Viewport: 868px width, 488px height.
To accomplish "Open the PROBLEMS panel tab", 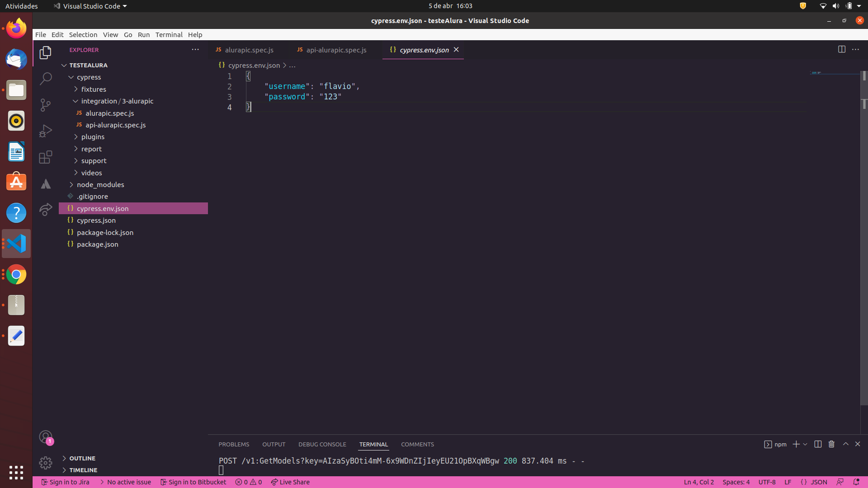I will (234, 445).
